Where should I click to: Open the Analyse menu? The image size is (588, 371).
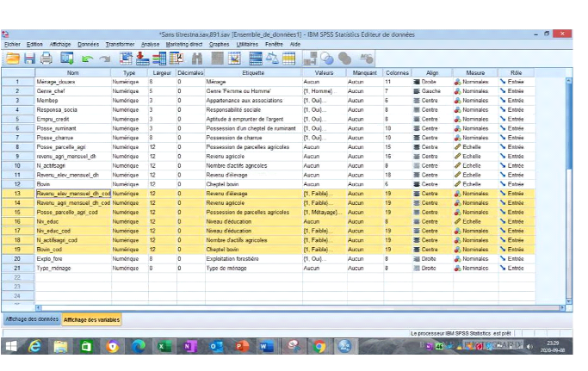click(x=150, y=43)
